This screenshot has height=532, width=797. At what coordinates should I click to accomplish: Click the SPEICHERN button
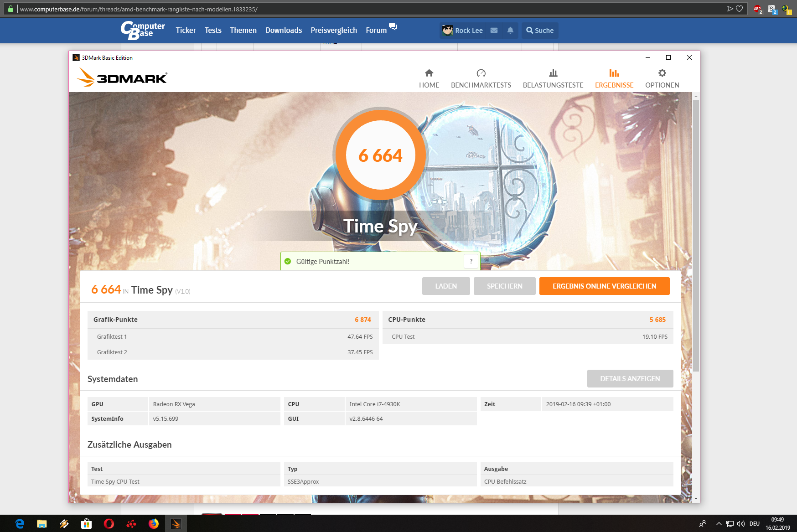click(505, 286)
